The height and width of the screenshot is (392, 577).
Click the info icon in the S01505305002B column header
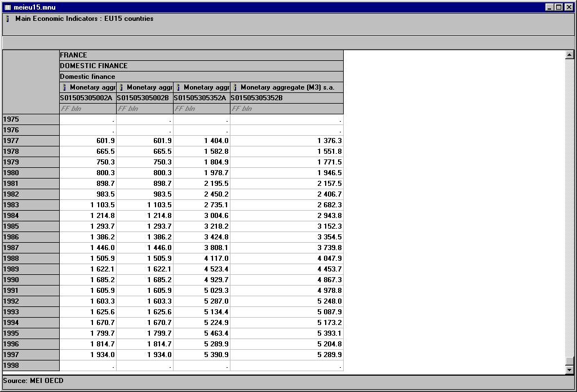[122, 87]
